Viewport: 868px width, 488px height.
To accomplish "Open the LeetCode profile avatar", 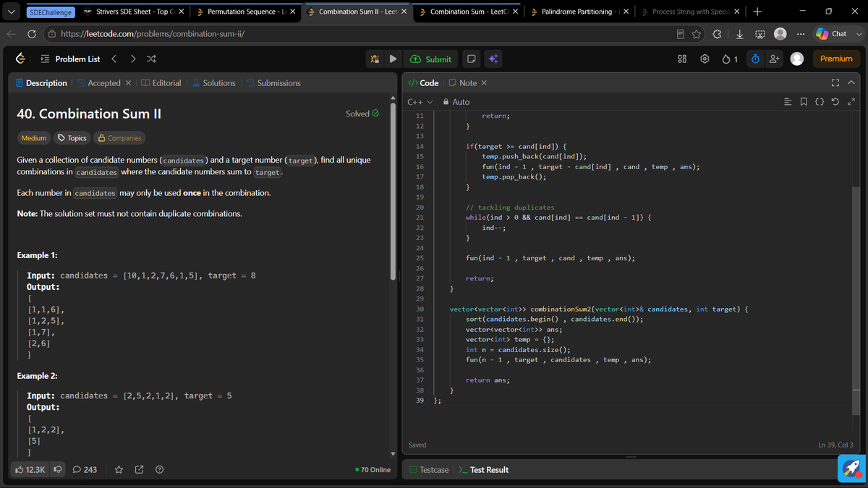I will tap(796, 59).
